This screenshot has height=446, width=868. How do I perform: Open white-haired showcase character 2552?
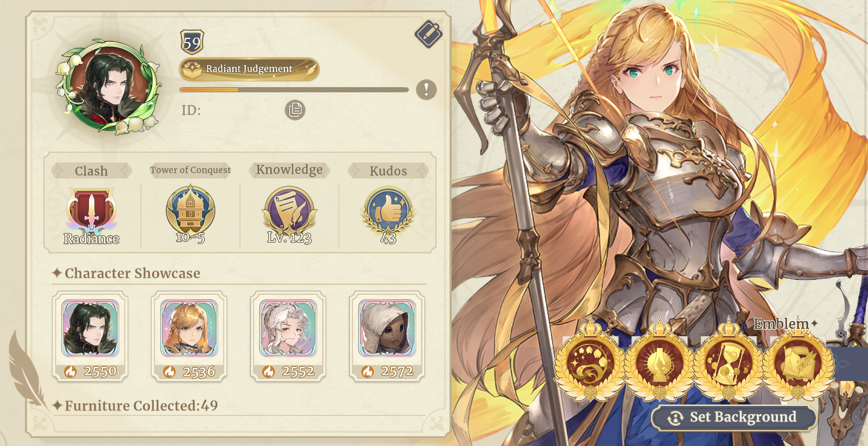tap(288, 336)
